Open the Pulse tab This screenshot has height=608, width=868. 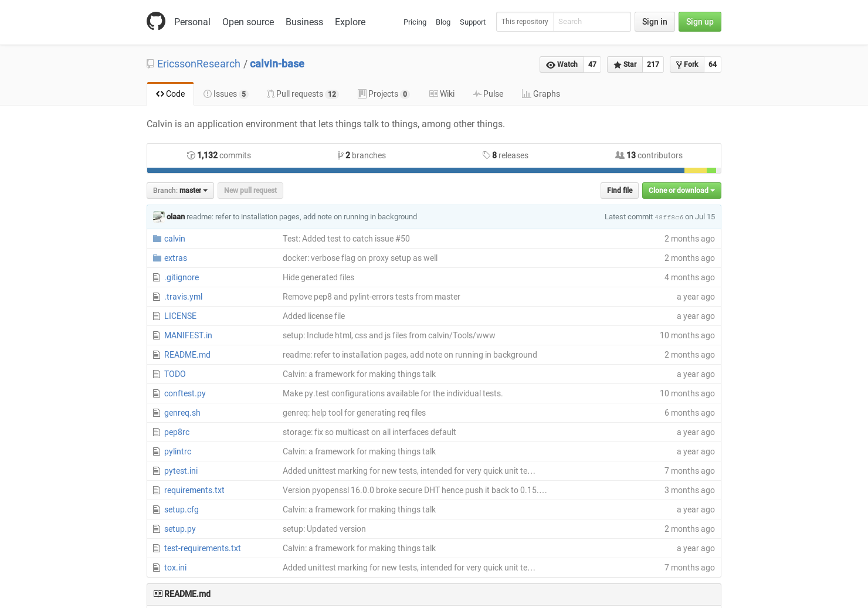(489, 94)
